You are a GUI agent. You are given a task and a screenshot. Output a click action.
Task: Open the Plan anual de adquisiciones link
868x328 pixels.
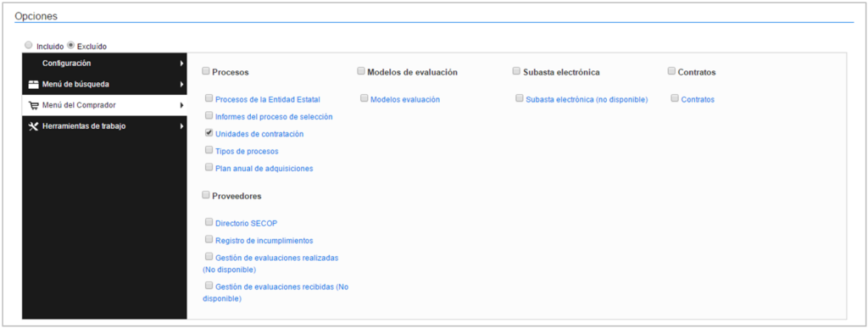264,168
